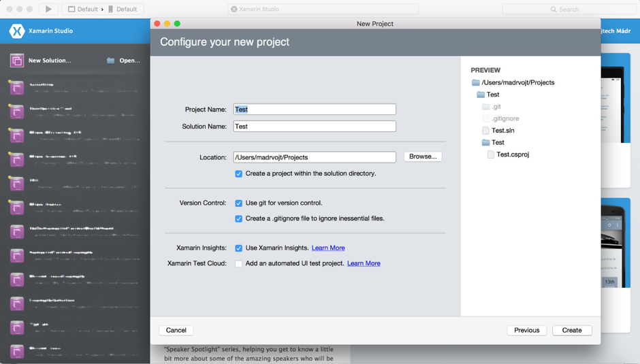The width and height of the screenshot is (640, 364).
Task: Click the Test.csproj file icon in preview
Action: pyautogui.click(x=491, y=154)
